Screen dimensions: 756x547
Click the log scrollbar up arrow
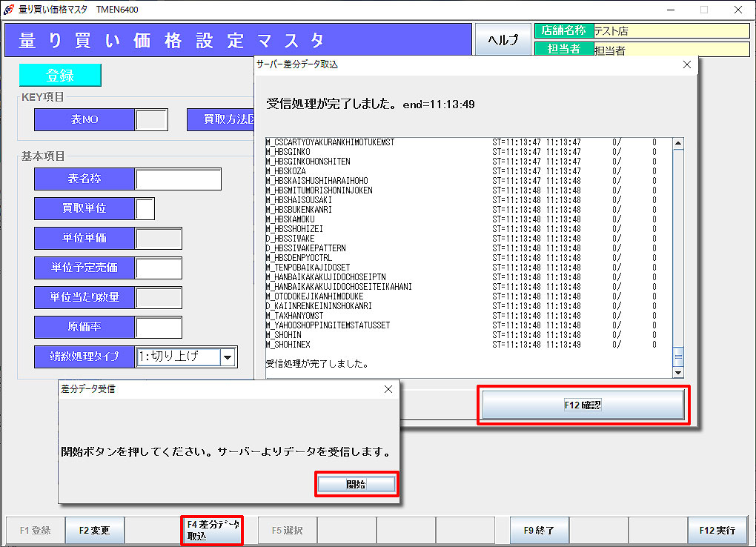678,143
